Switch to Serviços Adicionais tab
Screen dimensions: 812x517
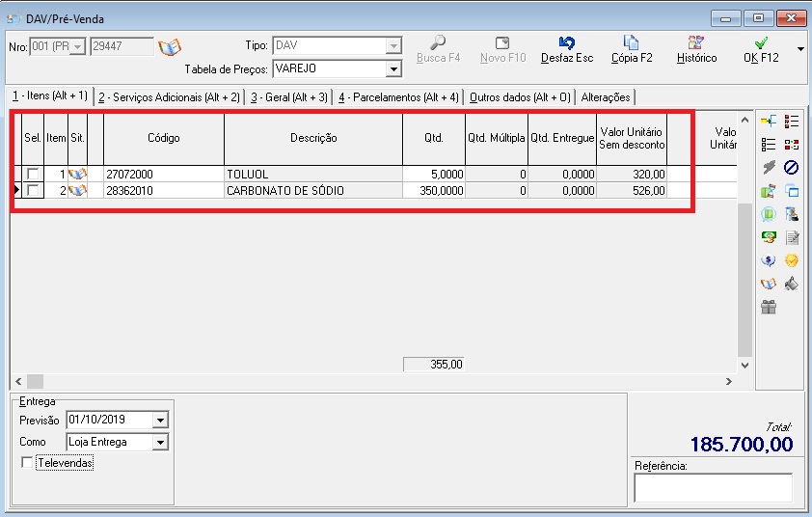tap(169, 97)
